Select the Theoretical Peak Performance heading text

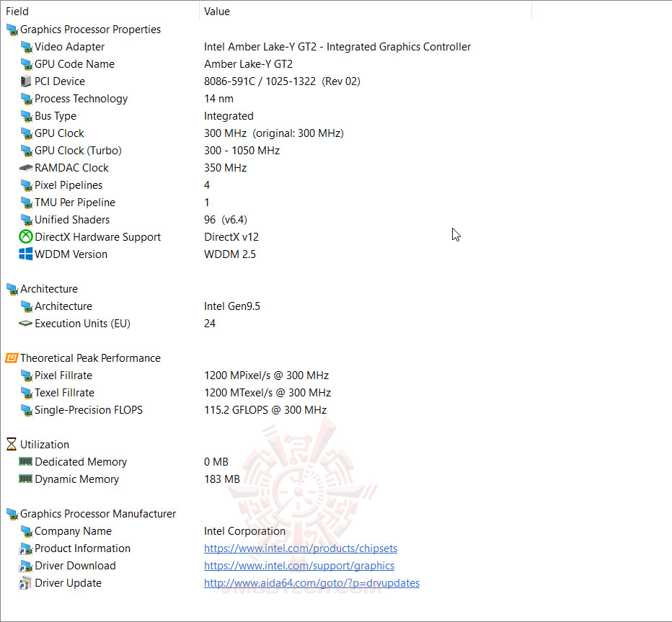pos(90,358)
